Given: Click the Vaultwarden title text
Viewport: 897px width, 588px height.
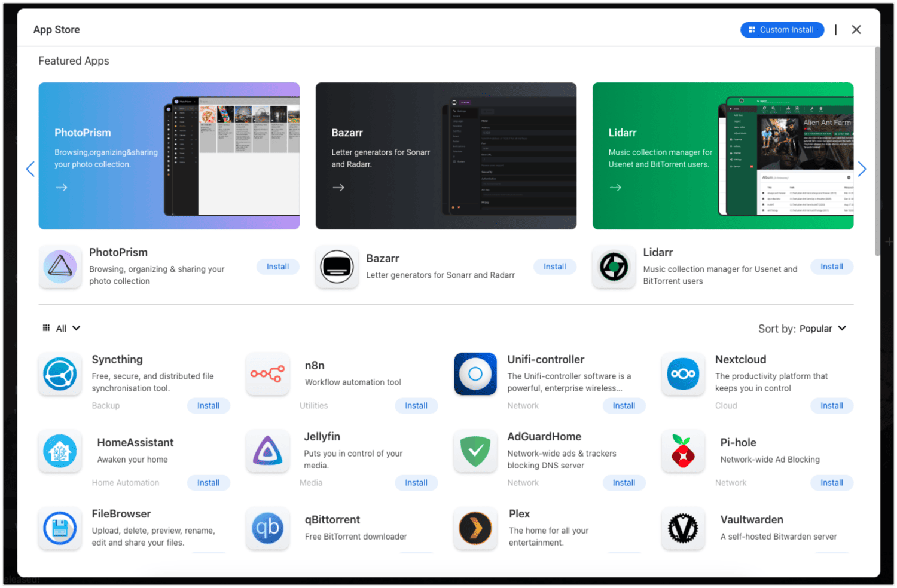Looking at the screenshot, I should tap(752, 520).
